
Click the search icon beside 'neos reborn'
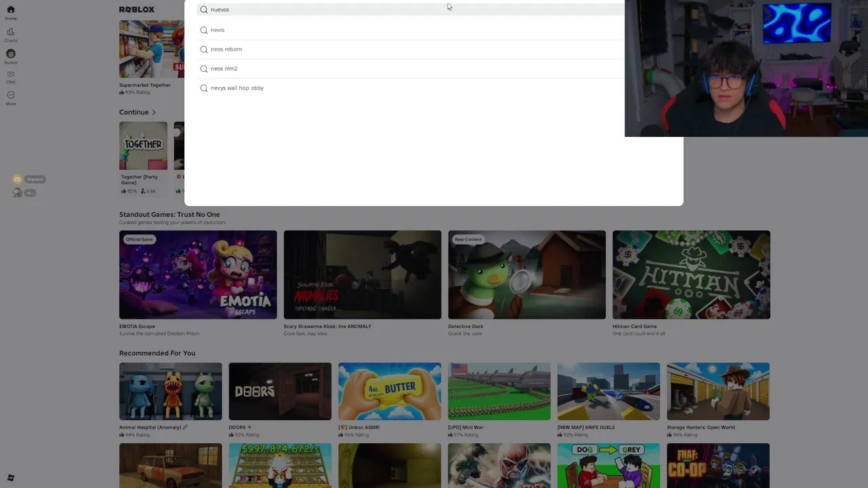(203, 49)
